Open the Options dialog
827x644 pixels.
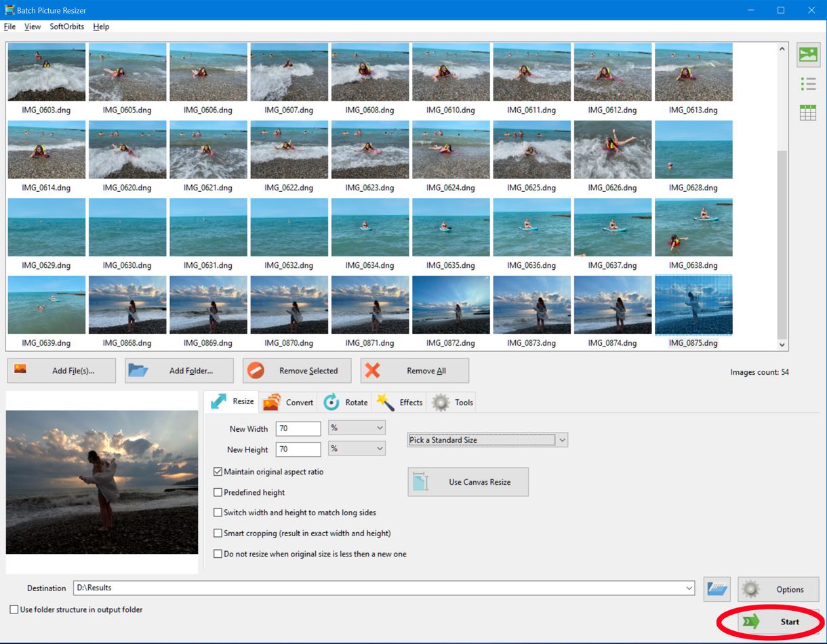pyautogui.click(x=778, y=589)
